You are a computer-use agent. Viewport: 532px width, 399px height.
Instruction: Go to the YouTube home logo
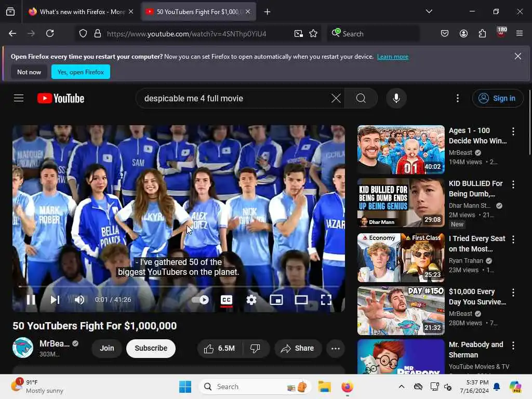[x=61, y=98]
